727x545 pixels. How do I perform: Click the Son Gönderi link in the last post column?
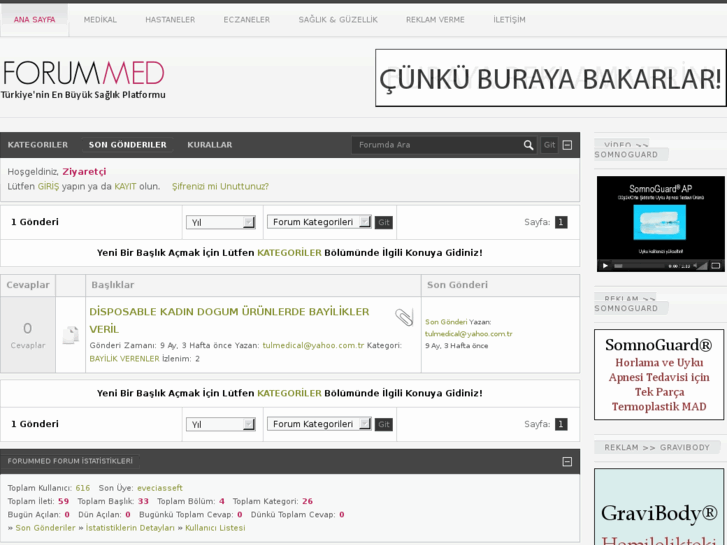[446, 322]
